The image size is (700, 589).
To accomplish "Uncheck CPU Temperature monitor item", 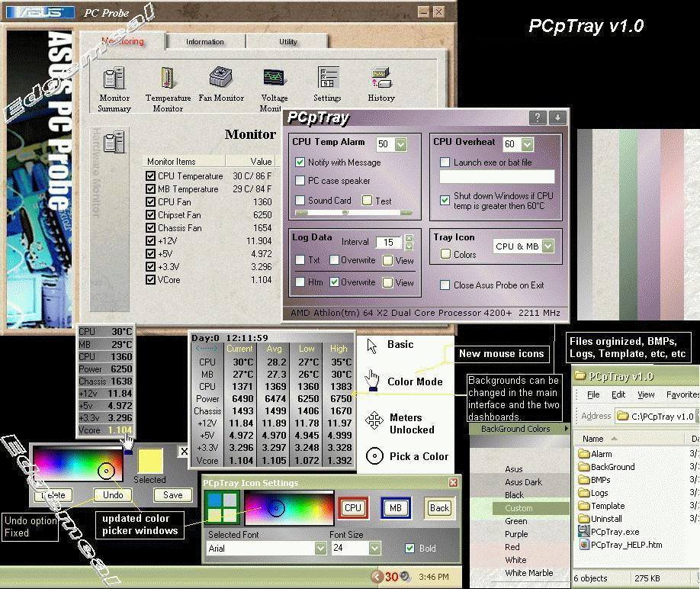I will pyautogui.click(x=150, y=176).
